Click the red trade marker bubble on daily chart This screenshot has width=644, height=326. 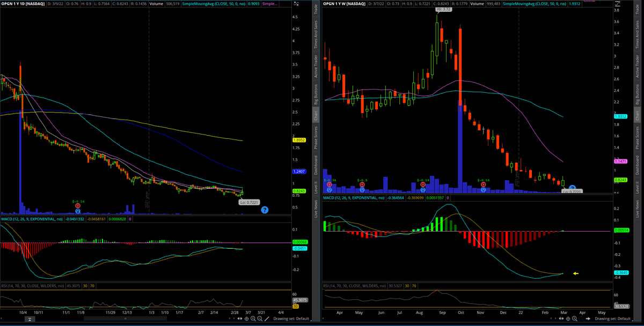coord(78,205)
